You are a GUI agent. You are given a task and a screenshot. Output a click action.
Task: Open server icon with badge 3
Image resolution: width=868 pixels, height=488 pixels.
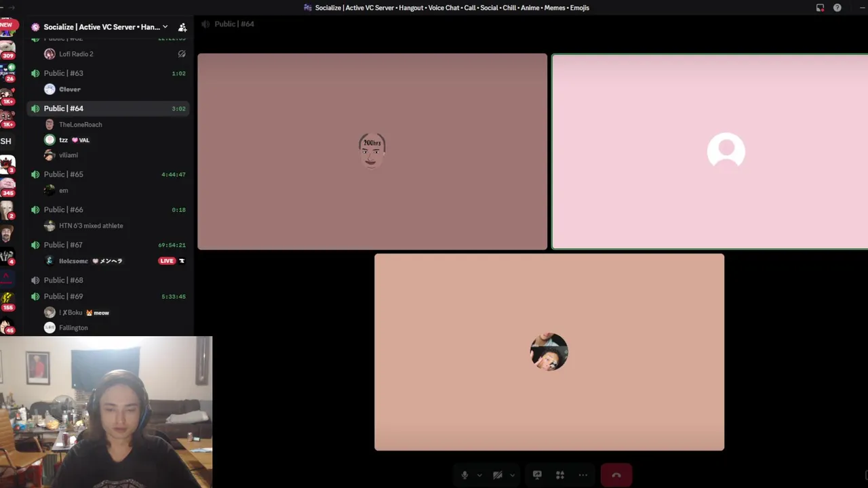pos(7,164)
